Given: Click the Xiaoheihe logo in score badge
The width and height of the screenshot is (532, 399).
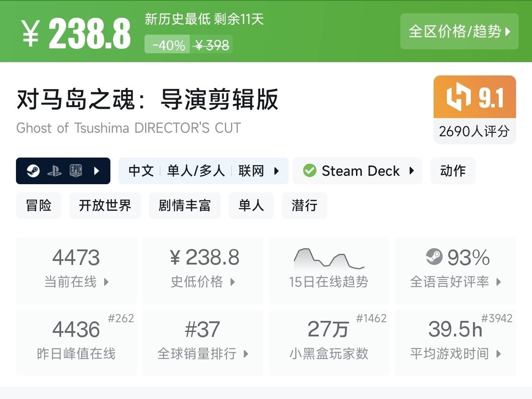Looking at the screenshot, I should 458,97.
